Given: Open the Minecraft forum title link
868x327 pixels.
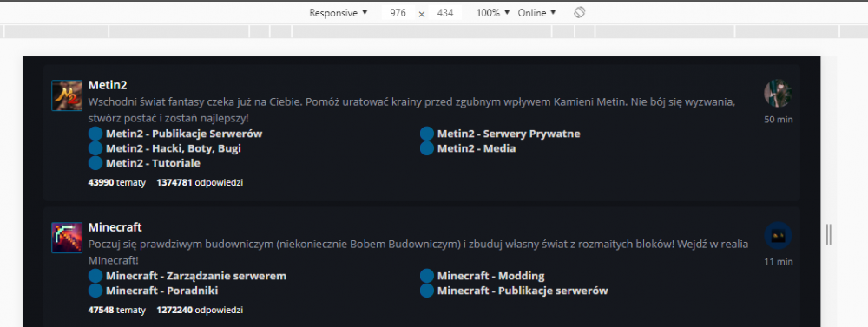Looking at the screenshot, I should click(115, 227).
